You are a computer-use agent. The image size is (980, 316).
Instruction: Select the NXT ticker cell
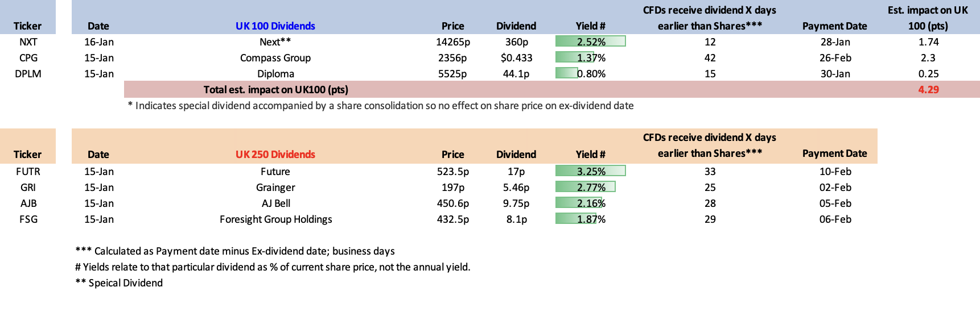(x=28, y=42)
